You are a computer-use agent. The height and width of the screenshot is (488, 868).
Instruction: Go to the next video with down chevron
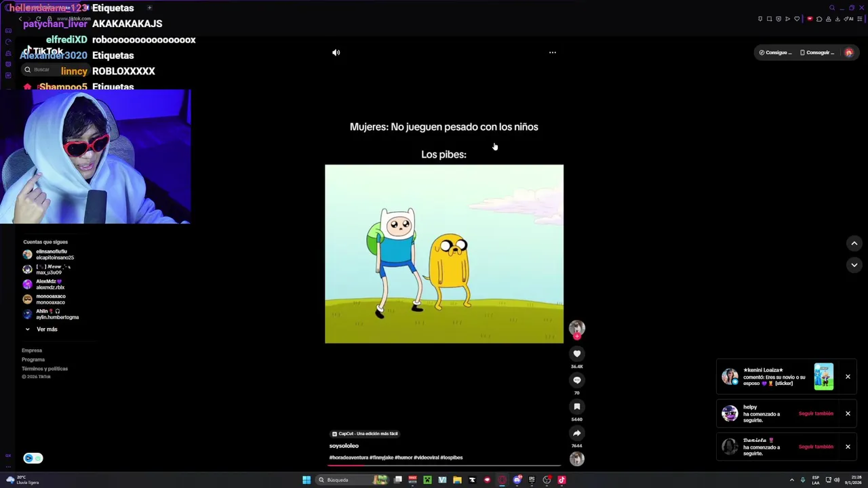click(x=854, y=265)
